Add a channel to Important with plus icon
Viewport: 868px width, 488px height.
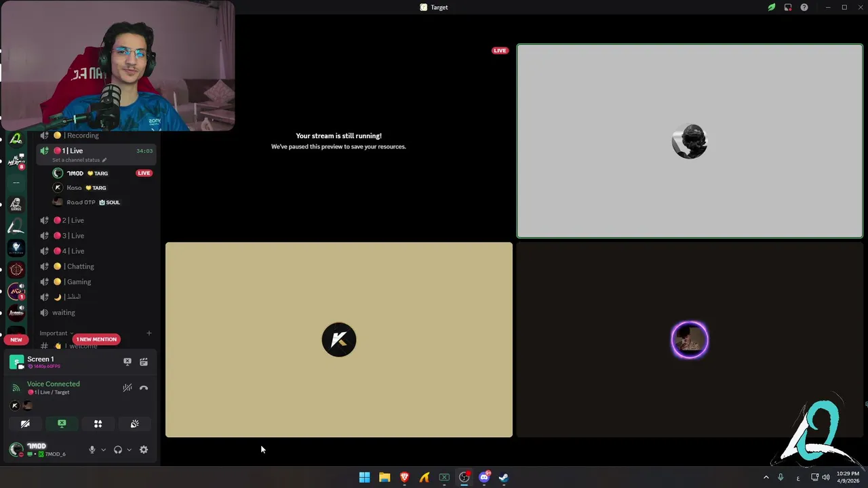click(x=149, y=333)
